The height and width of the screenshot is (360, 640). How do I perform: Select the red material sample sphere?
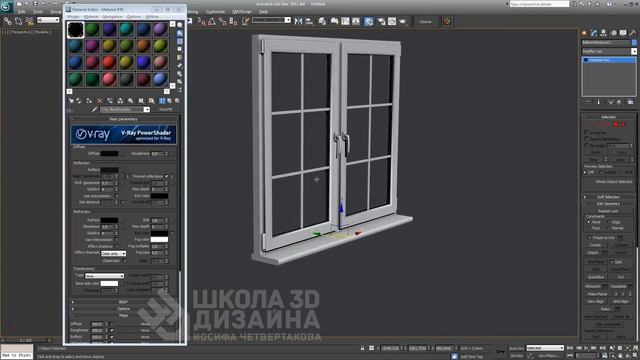click(109, 62)
